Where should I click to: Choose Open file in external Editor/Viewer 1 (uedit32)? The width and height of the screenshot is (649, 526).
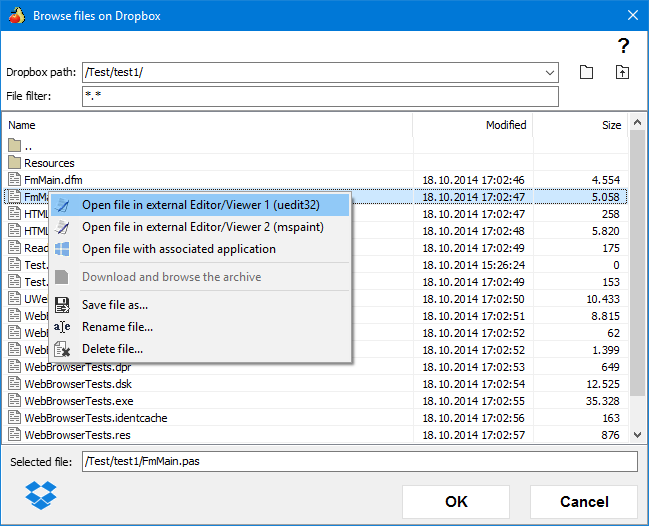188,205
